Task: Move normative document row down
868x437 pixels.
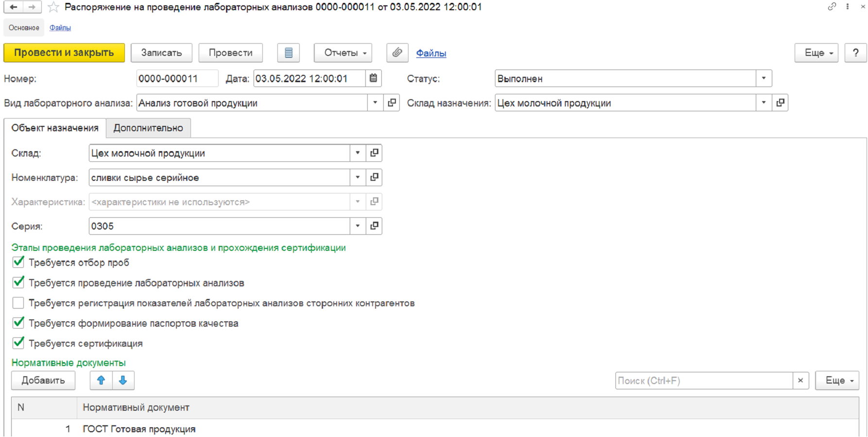Action: point(123,381)
